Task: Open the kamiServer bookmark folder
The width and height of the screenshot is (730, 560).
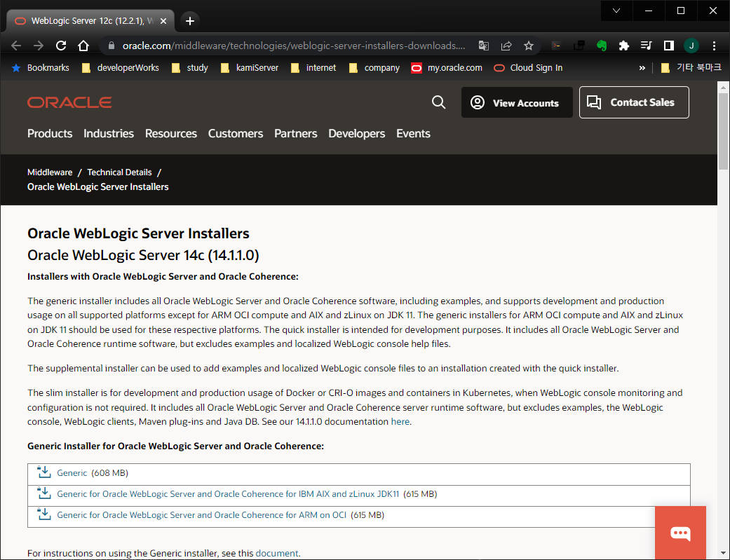Action: 250,68
